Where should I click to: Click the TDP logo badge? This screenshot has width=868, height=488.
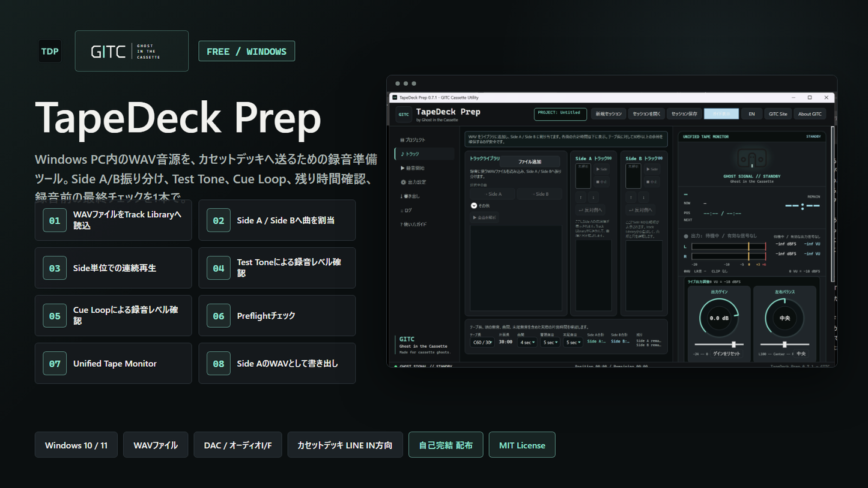[x=50, y=51]
